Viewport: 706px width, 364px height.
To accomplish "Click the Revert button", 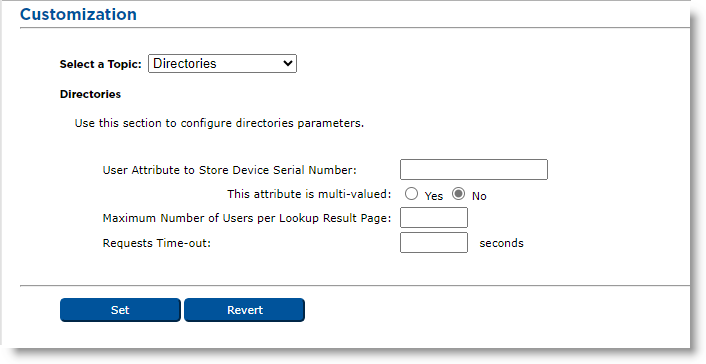I will 244,310.
